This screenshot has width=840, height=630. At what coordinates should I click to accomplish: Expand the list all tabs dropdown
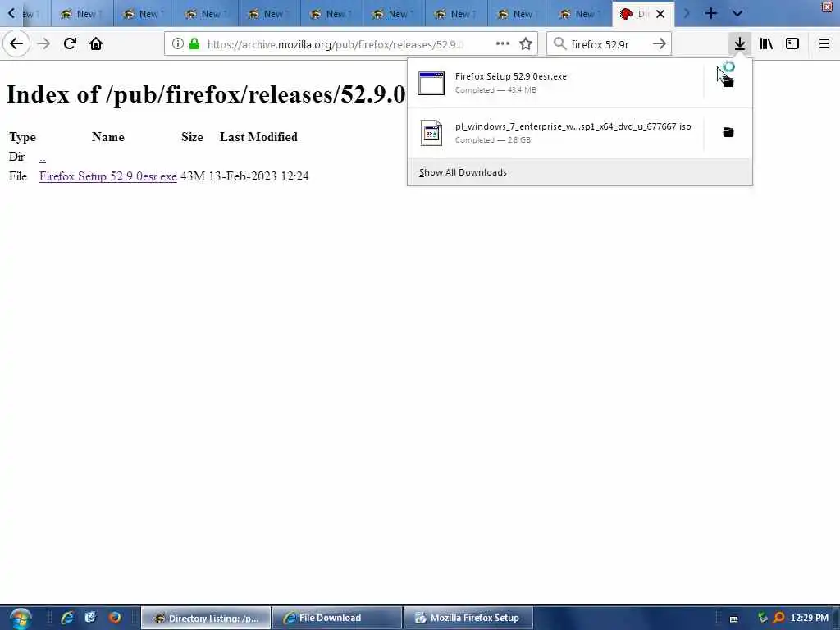pos(737,13)
